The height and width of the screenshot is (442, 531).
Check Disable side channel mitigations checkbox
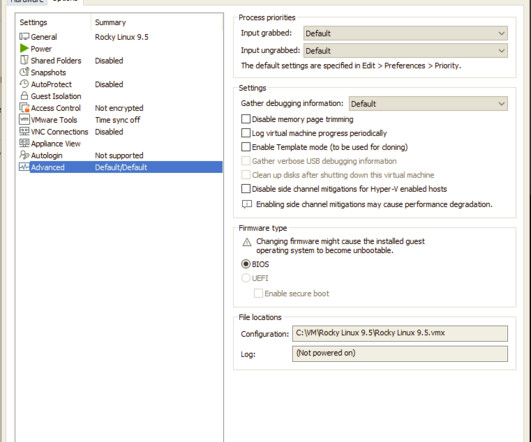pyautogui.click(x=246, y=188)
